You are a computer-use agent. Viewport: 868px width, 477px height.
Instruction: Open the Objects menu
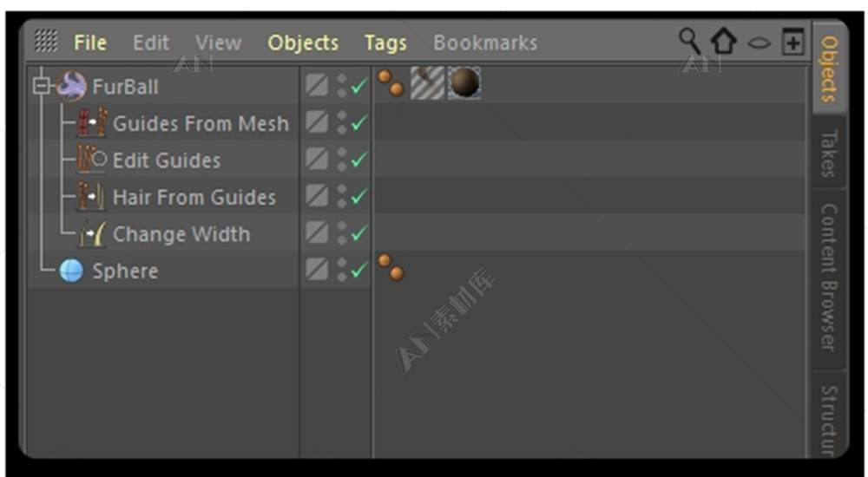[x=303, y=42]
